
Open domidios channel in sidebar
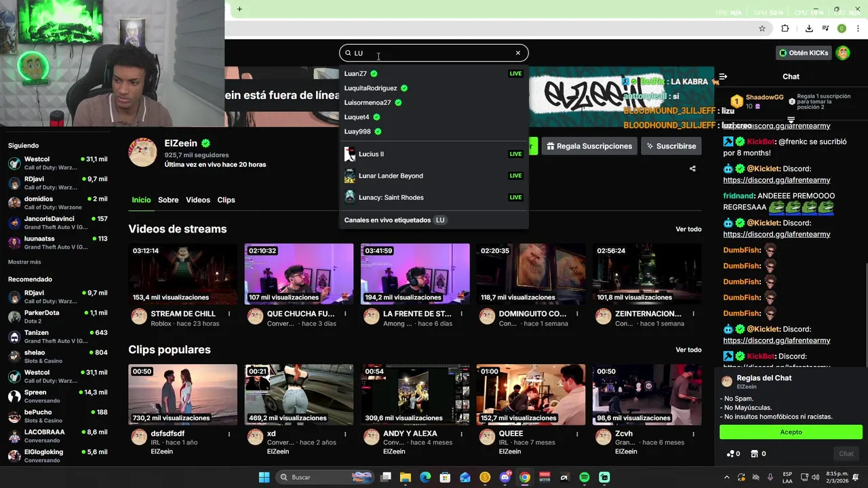[x=58, y=203]
